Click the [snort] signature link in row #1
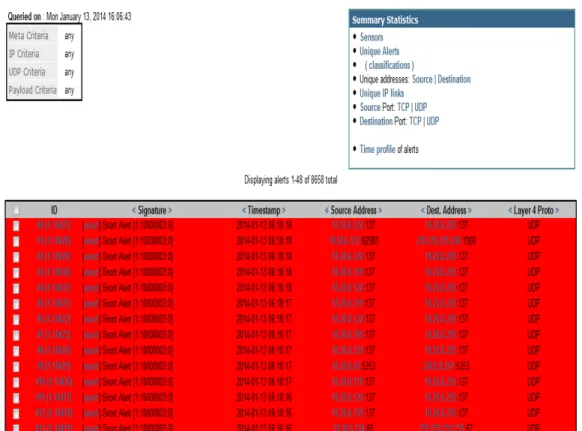582x431 pixels. coord(91,241)
